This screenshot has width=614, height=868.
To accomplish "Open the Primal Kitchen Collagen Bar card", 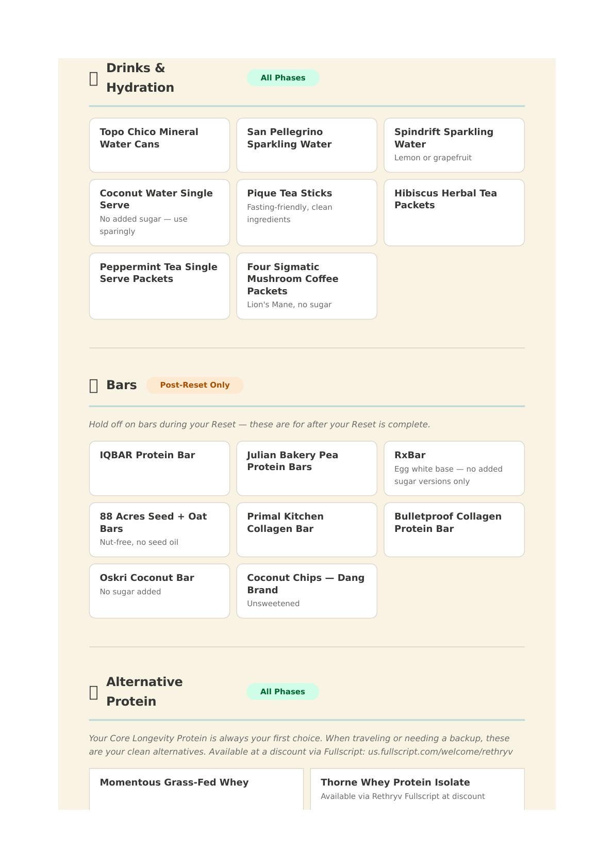I will pos(307,530).
